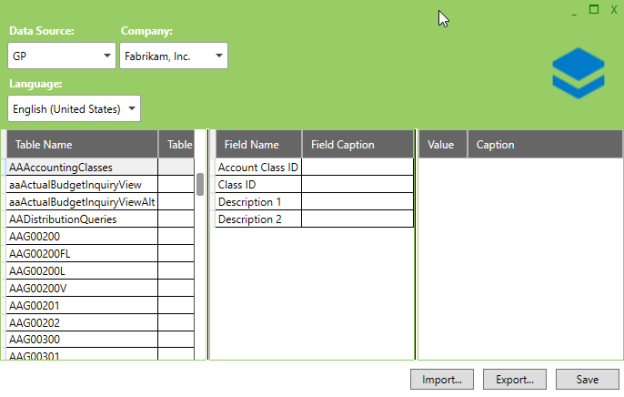Click the Field Caption cell for Description 1

point(357,202)
